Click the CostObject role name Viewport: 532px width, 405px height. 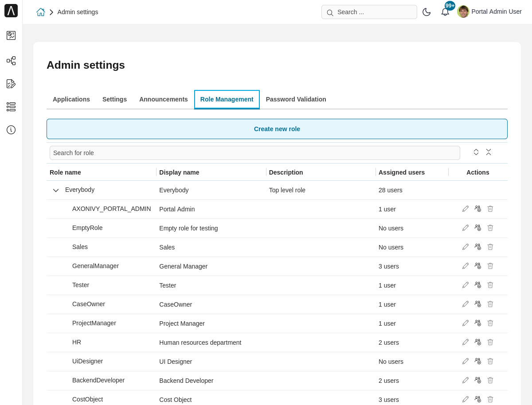coord(87,399)
